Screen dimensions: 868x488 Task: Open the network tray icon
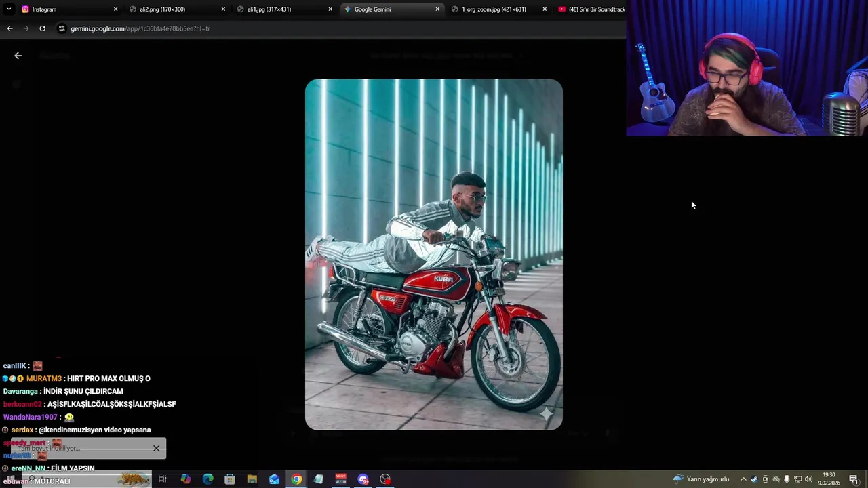coord(797,479)
